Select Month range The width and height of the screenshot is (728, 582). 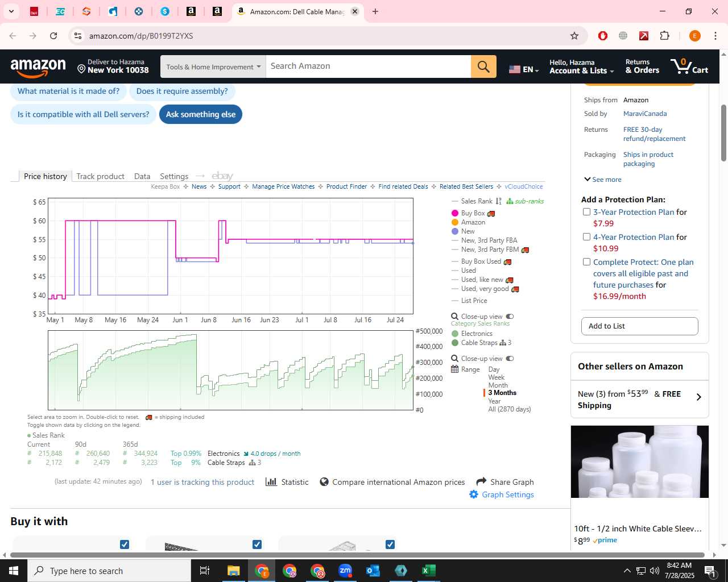498,385
